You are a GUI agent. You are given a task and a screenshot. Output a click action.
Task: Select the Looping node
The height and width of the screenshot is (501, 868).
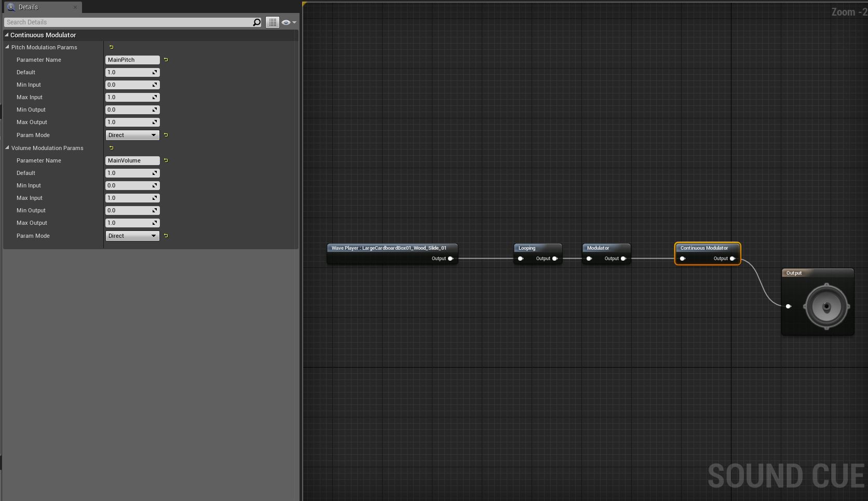[x=537, y=248]
